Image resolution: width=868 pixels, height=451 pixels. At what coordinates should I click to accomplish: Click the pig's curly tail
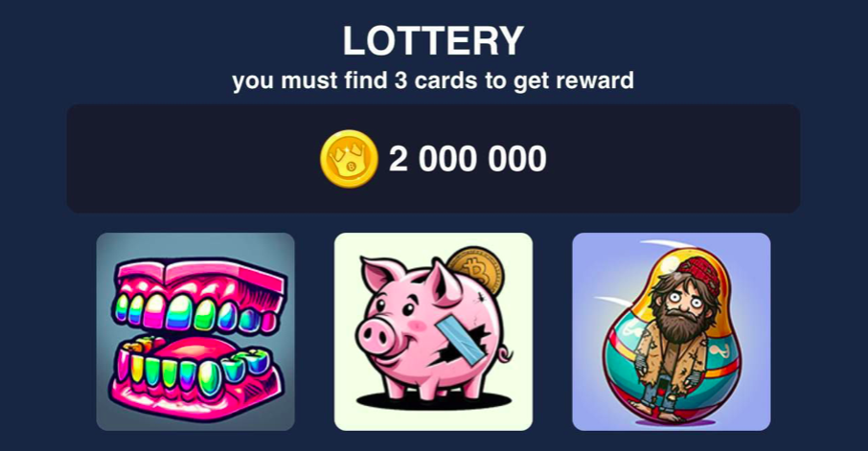(x=503, y=353)
